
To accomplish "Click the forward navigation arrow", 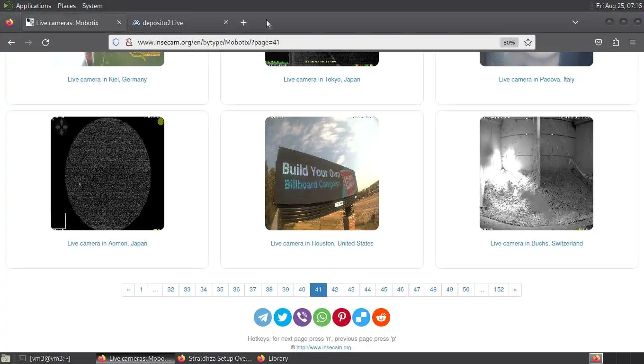I will pyautogui.click(x=28, y=42).
